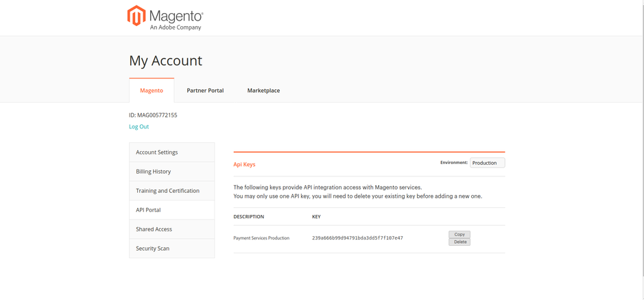
Task: Select the Magento tab
Action: (x=152, y=91)
